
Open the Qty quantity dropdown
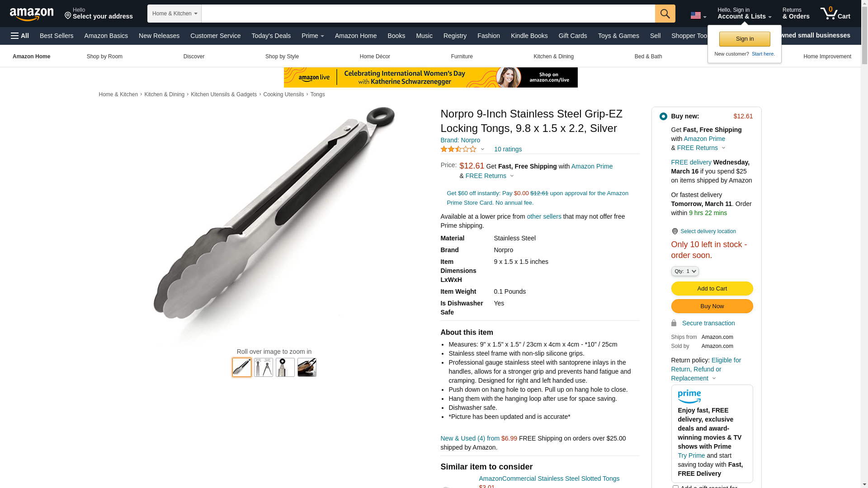[x=684, y=271]
